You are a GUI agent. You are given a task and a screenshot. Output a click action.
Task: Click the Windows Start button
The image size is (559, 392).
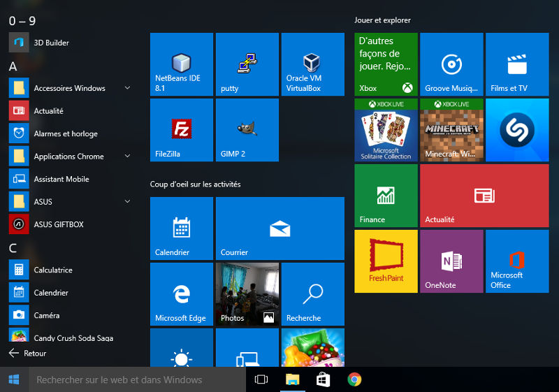click(x=14, y=379)
